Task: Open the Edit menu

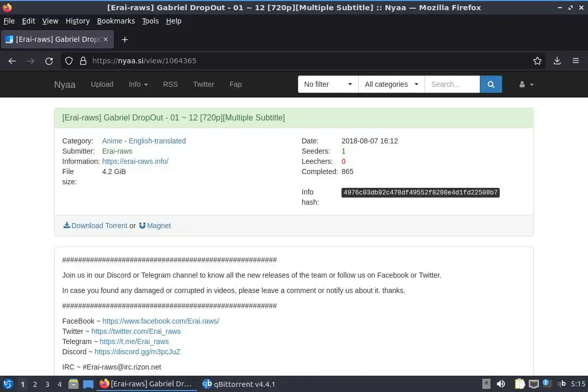Action: [29, 21]
